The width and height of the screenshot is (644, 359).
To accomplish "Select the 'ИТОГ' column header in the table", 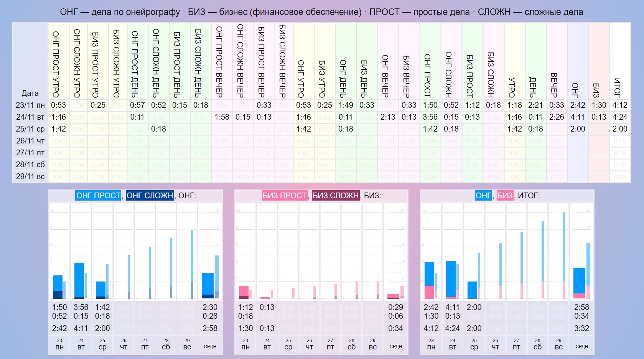I will coord(620,61).
